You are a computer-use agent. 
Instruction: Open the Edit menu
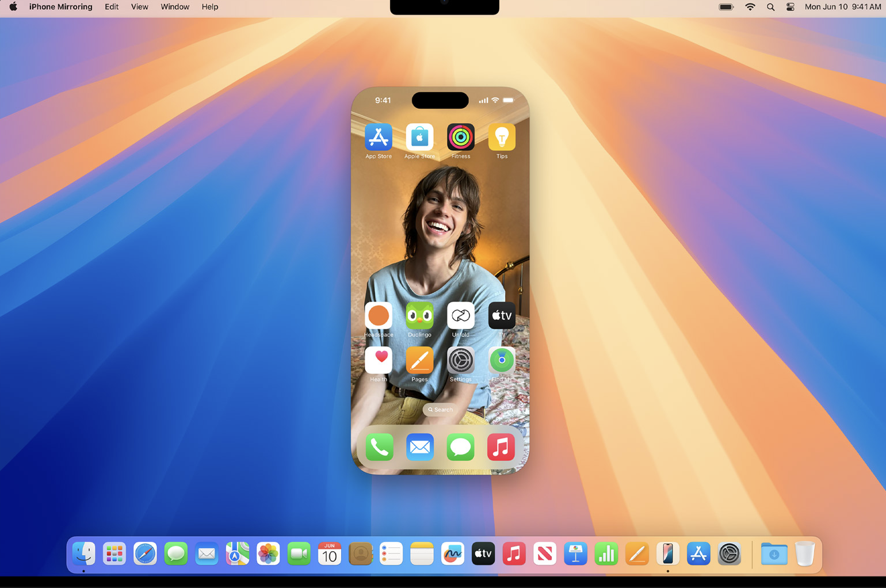tap(112, 7)
